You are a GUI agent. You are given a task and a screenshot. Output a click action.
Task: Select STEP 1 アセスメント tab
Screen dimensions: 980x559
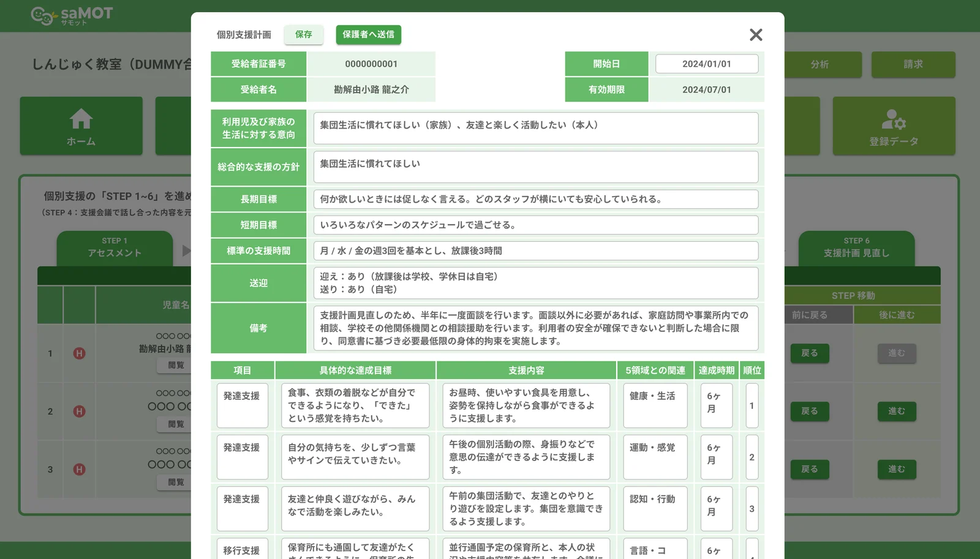pyautogui.click(x=115, y=247)
